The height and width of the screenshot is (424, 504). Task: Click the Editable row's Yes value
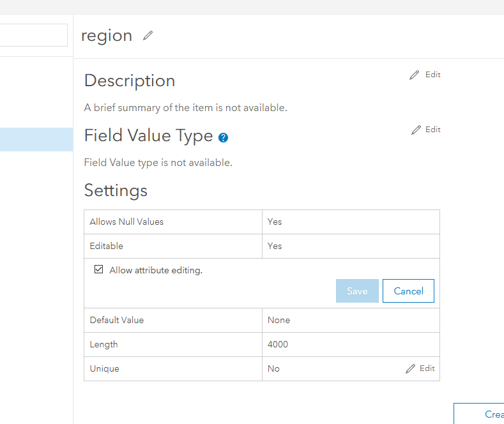pos(275,246)
